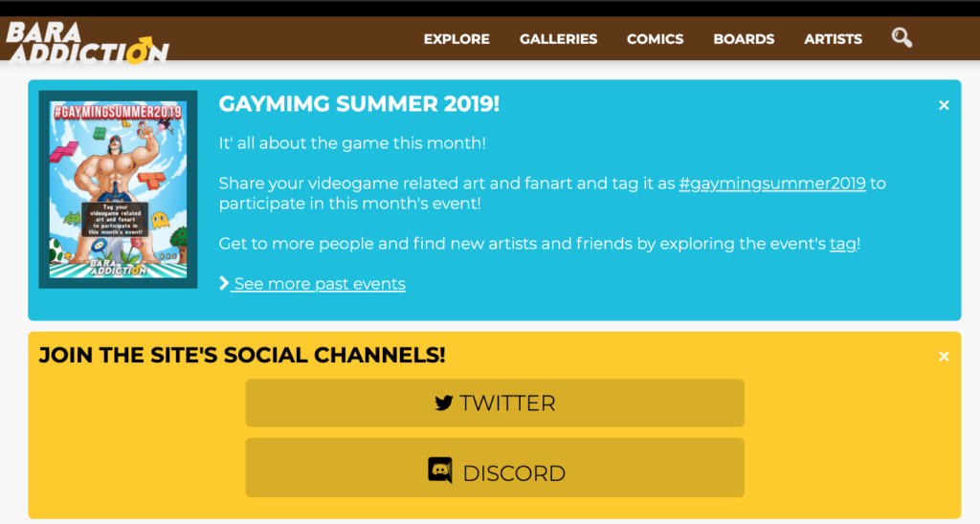980x524 pixels.
Task: Follow the #gaymingsummer2019 hashtag link
Action: point(771,183)
